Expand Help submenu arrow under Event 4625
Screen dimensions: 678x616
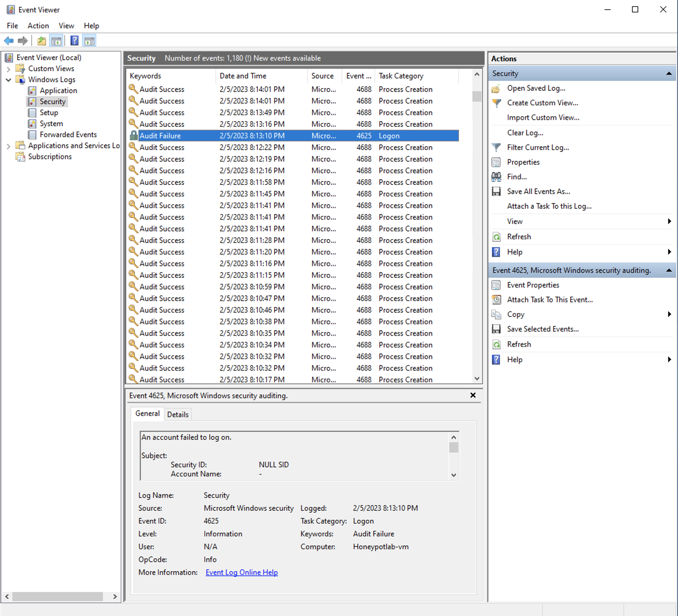point(669,359)
